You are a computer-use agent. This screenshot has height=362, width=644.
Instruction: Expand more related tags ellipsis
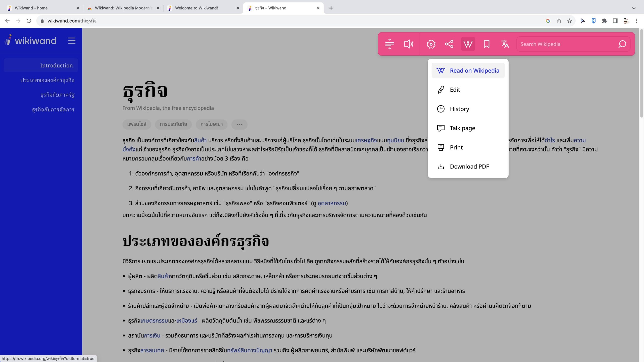[x=239, y=124]
